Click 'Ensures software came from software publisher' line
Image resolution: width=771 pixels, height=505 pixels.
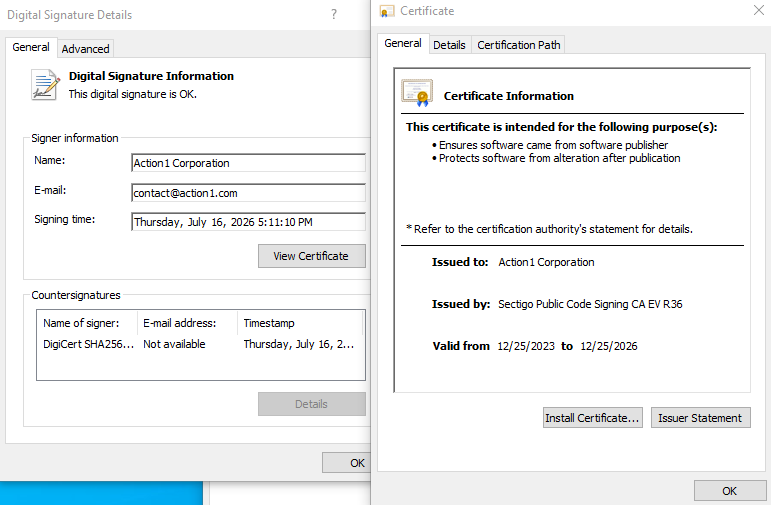tap(553, 145)
